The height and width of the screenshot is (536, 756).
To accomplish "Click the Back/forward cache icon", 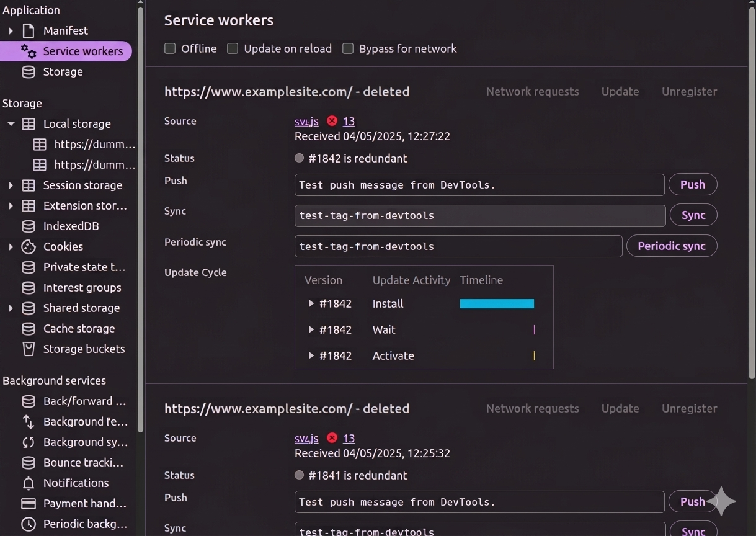I will (29, 401).
